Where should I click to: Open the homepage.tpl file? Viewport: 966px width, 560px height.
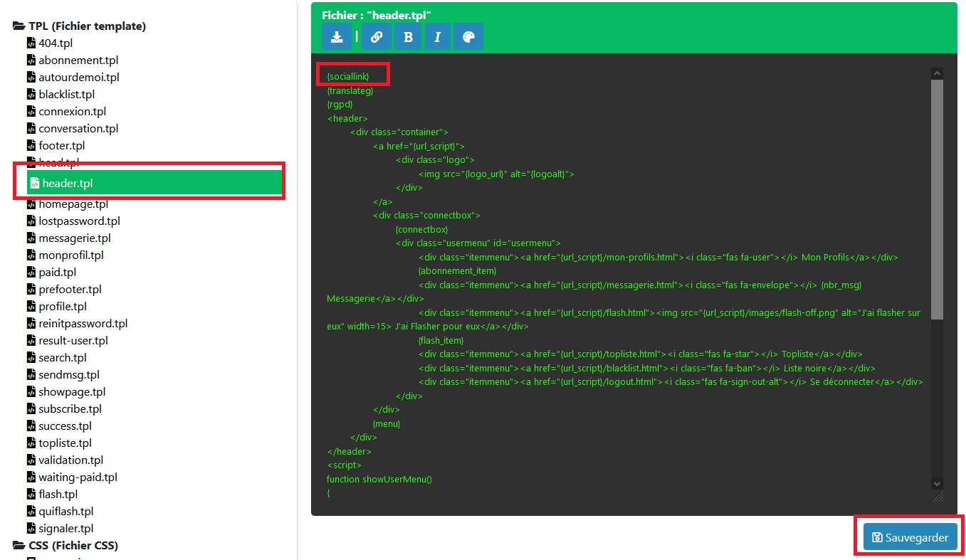(x=73, y=204)
